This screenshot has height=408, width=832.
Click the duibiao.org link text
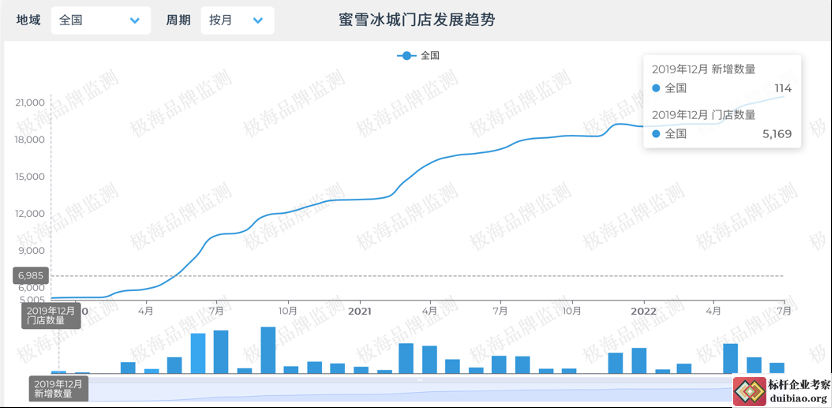tap(798, 398)
